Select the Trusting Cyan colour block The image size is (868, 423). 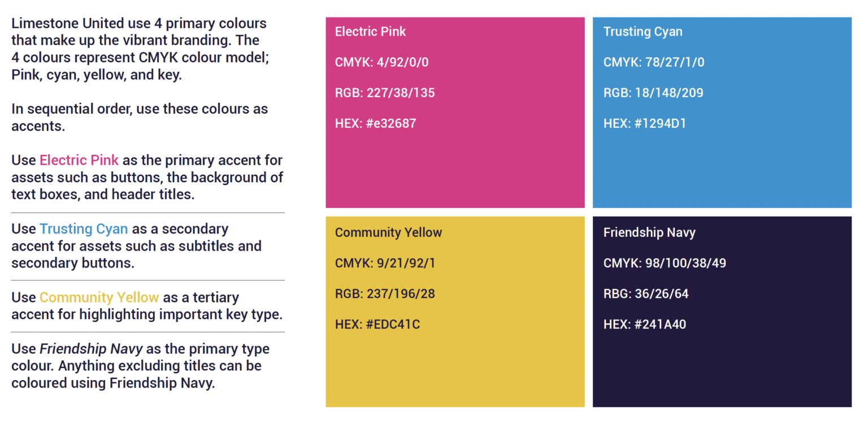[722, 113]
